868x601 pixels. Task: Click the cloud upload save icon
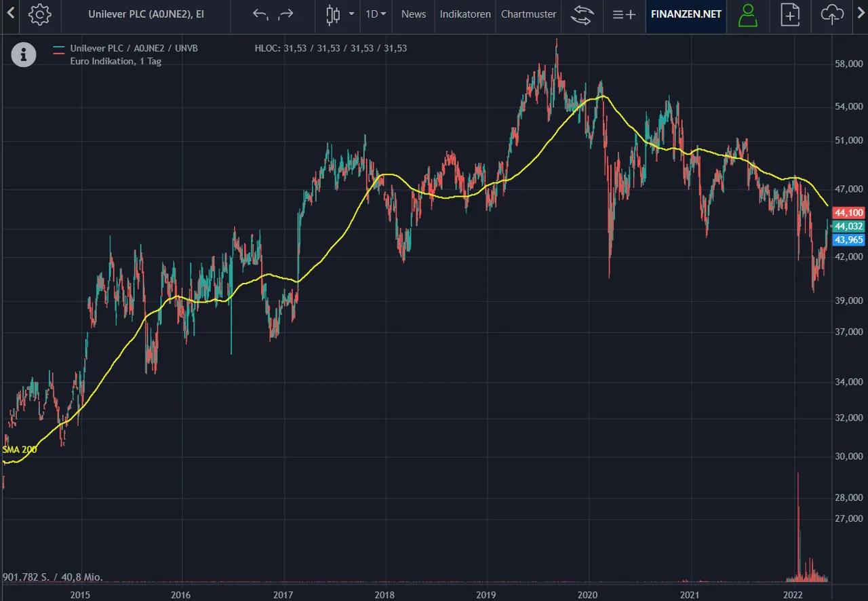tap(832, 14)
